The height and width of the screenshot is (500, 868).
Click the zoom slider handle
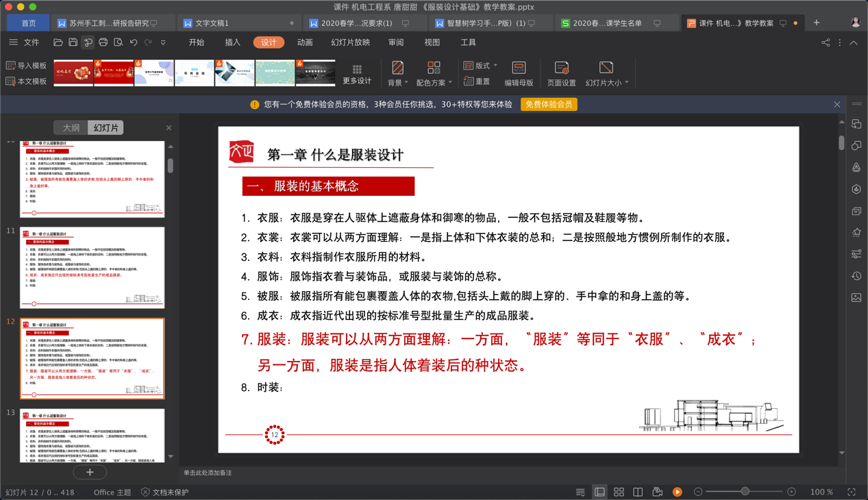click(x=745, y=492)
